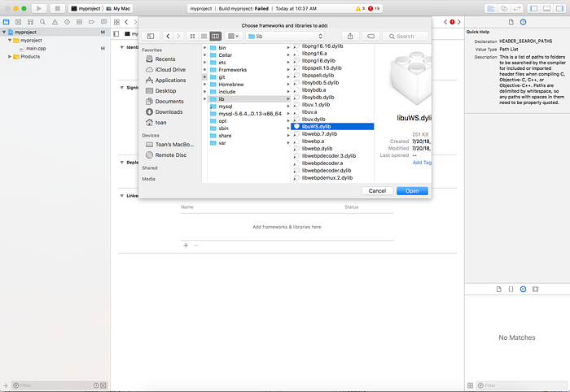Show the Media library
Viewport: 570px width, 392px height.
(x=536, y=290)
